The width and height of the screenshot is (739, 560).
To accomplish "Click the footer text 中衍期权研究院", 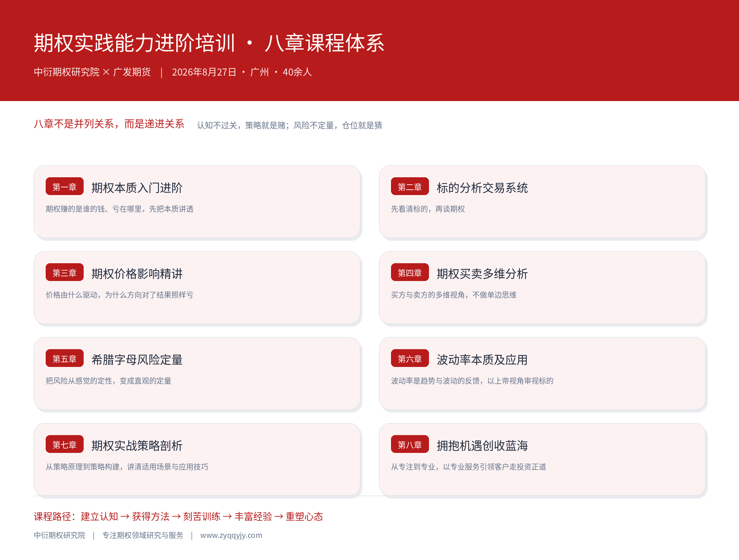I will [59, 535].
